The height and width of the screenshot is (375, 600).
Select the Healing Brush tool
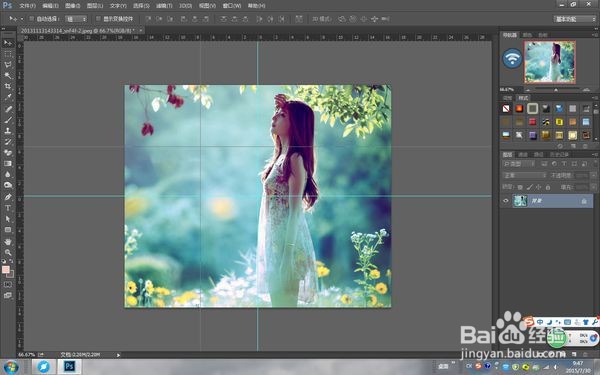(8, 109)
